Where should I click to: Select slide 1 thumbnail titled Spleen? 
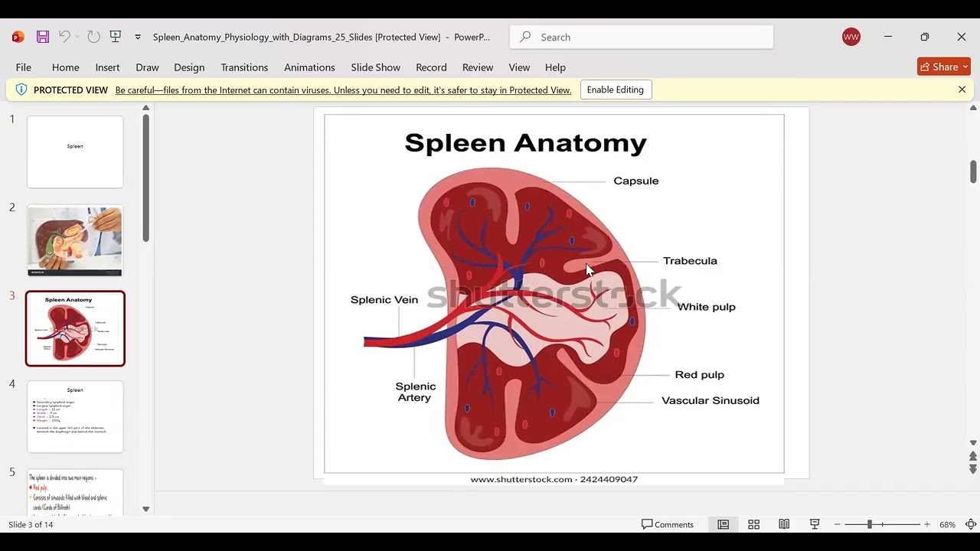[x=75, y=152]
